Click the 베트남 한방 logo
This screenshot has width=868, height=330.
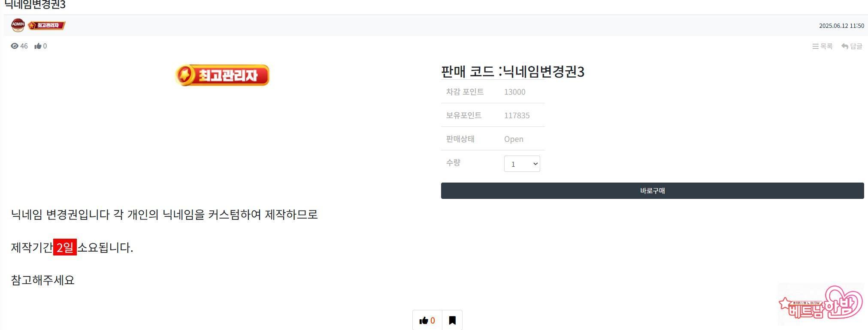pyautogui.click(x=820, y=305)
